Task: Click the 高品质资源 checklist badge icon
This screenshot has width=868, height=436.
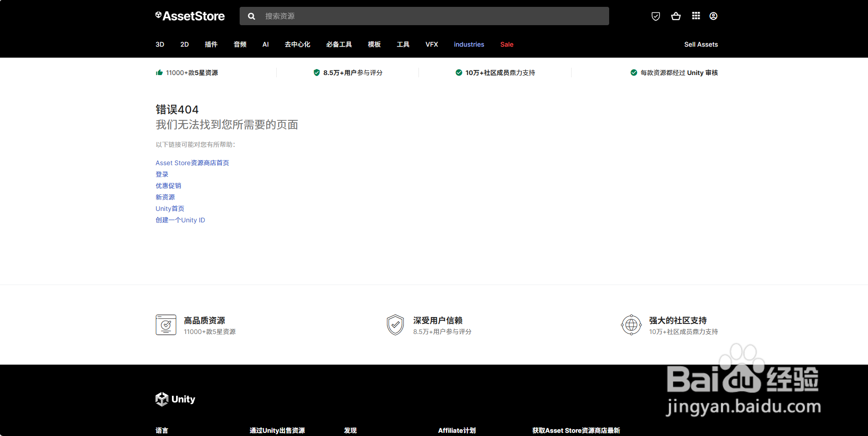Action: [166, 325]
